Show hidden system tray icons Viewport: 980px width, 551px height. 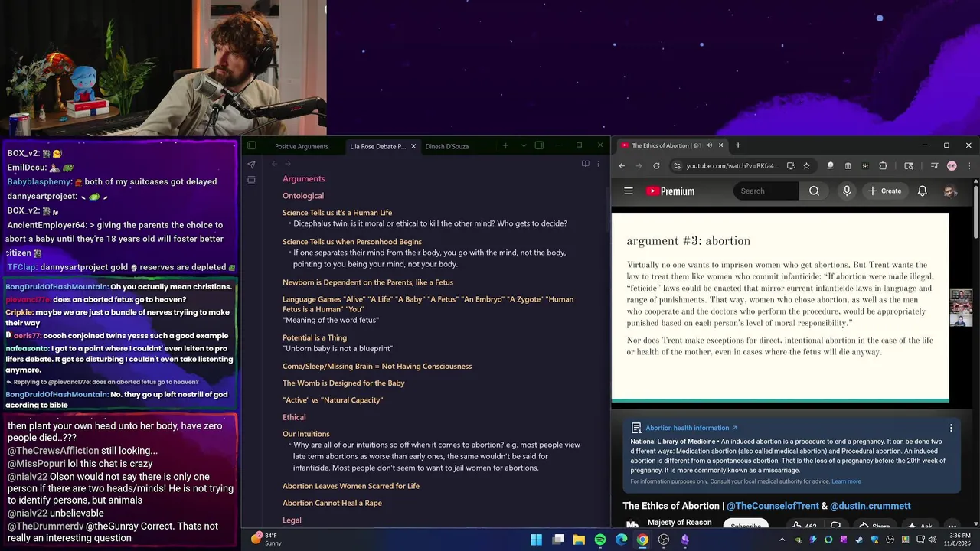click(782, 540)
